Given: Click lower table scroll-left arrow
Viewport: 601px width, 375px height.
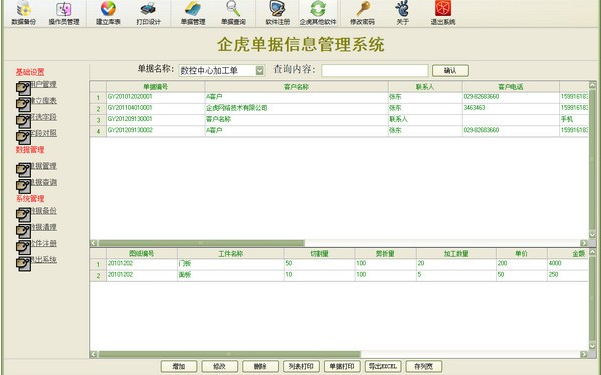Looking at the screenshot, I should click(94, 354).
